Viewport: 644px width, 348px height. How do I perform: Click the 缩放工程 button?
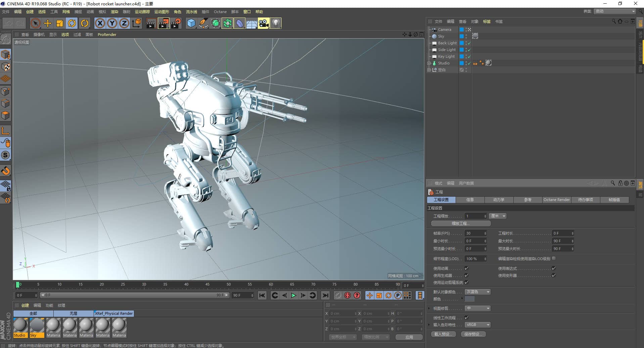click(461, 223)
